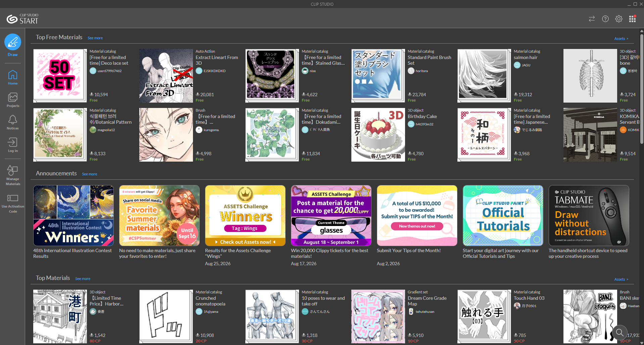Click the horitora author avatar

(x=411, y=71)
